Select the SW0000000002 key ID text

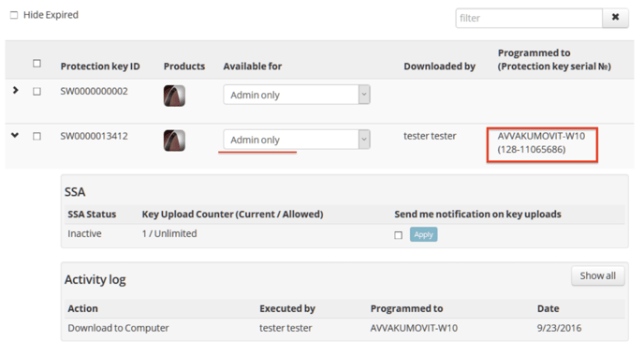pos(94,91)
